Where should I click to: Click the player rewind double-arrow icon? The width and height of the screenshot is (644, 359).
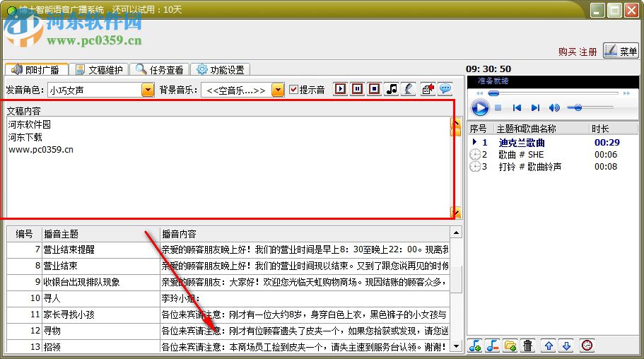coord(479,94)
